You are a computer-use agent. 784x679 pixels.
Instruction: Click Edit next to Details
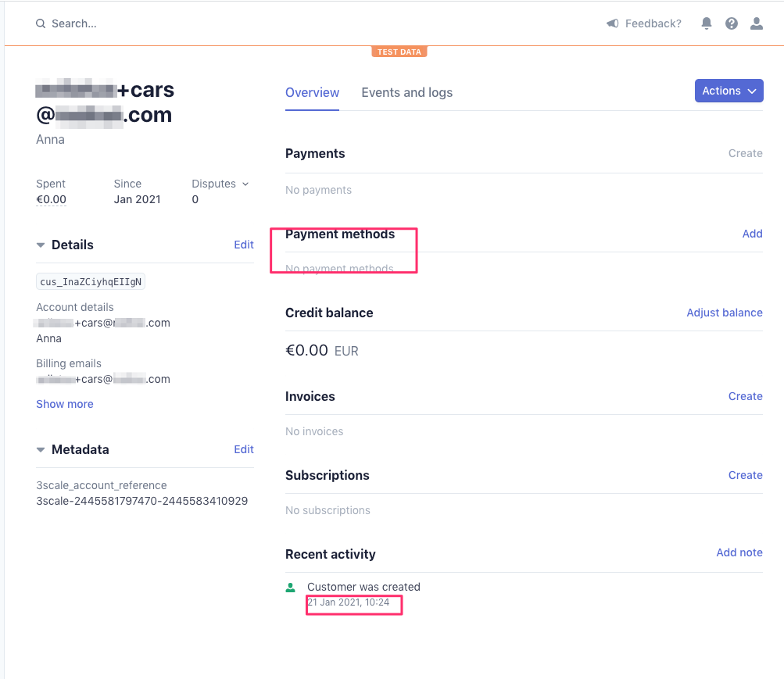[244, 245]
